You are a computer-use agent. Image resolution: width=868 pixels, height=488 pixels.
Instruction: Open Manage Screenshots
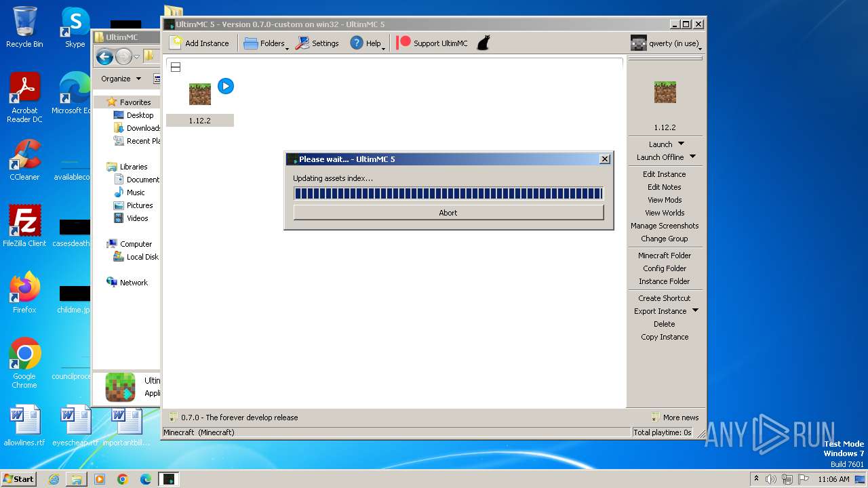(x=665, y=226)
